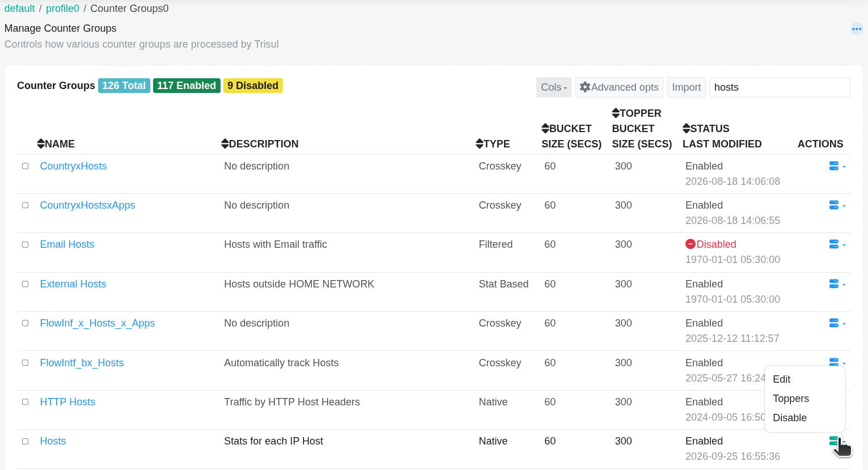Sort table by TYPE column
Viewport: 868px width, 470px height.
click(x=493, y=144)
